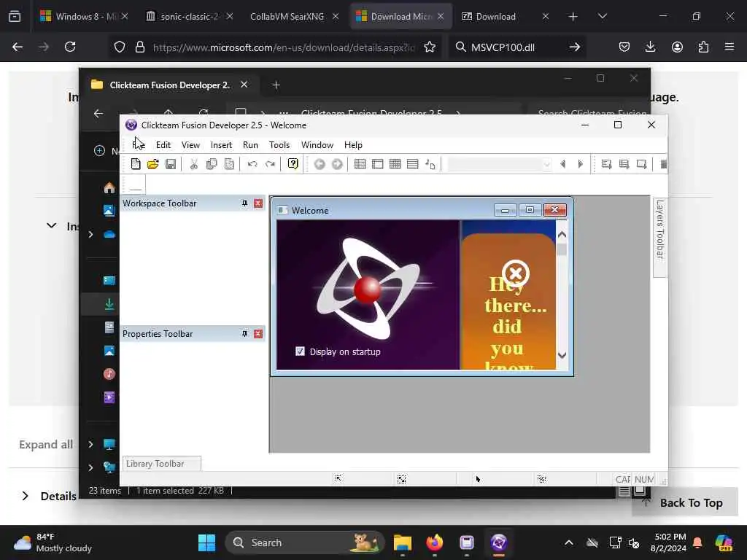Open the frame selector combo box
Image resolution: width=747 pixels, height=560 pixels.
point(499,164)
